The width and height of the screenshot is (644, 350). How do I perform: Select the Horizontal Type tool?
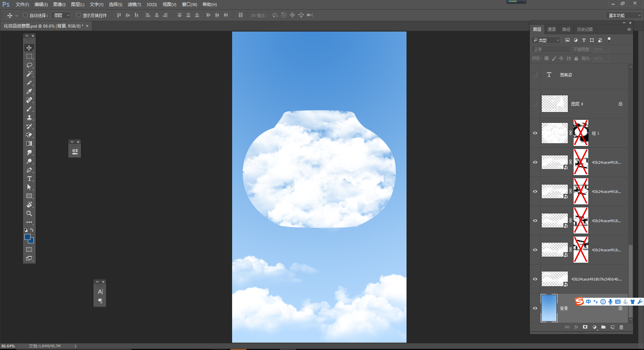click(29, 179)
